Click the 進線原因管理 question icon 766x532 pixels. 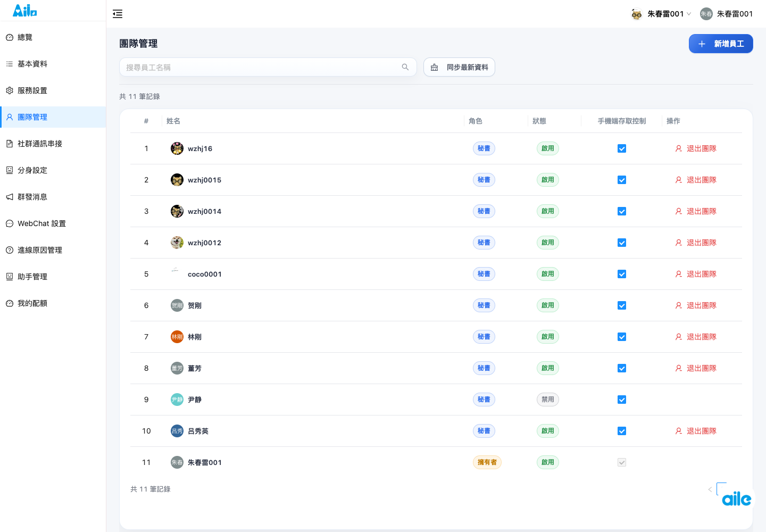click(x=10, y=250)
